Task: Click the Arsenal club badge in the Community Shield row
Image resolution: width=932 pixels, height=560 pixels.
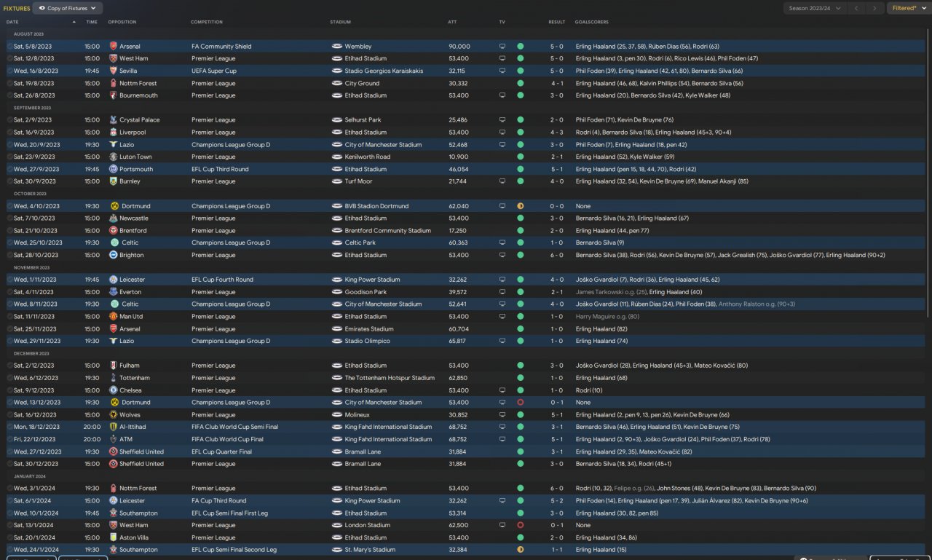Action: point(113,47)
